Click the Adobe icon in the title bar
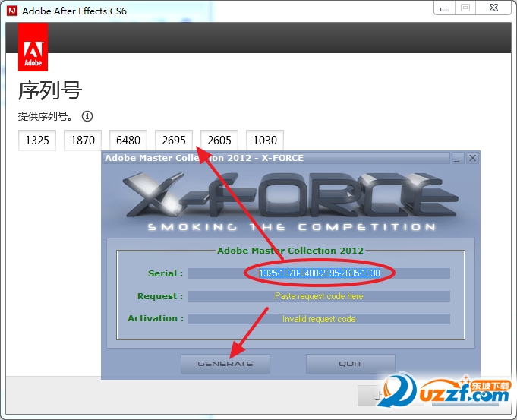This screenshot has height=420, width=517. tap(11, 11)
